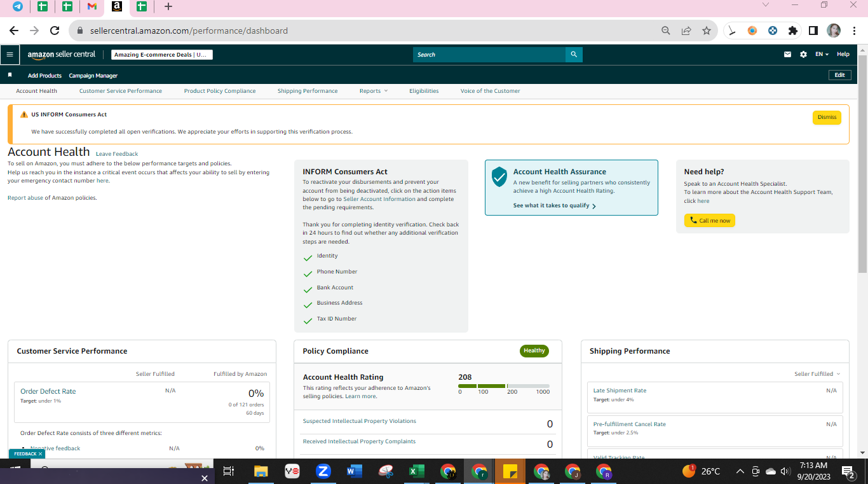Open the Chrome profile avatar
Image resolution: width=868 pixels, height=484 pixels.
(x=834, y=31)
